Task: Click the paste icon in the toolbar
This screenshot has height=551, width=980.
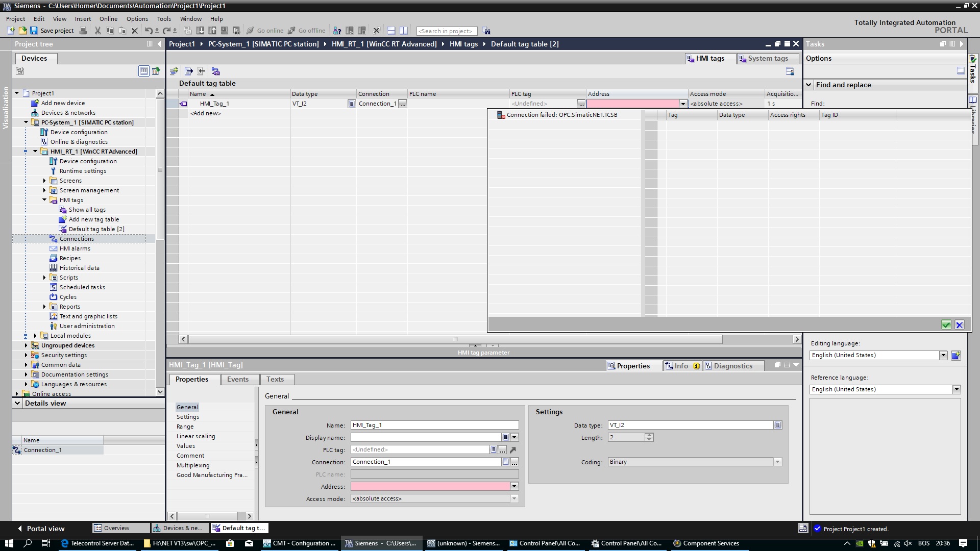Action: click(122, 31)
